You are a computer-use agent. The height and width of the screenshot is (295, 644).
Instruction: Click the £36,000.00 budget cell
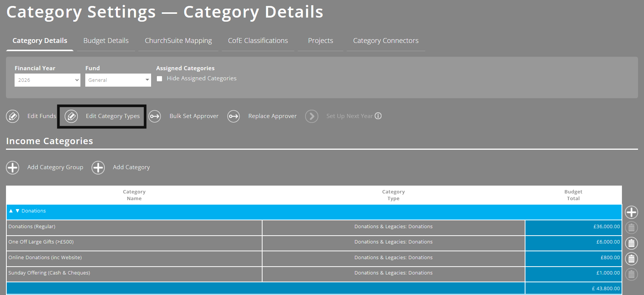(x=573, y=228)
